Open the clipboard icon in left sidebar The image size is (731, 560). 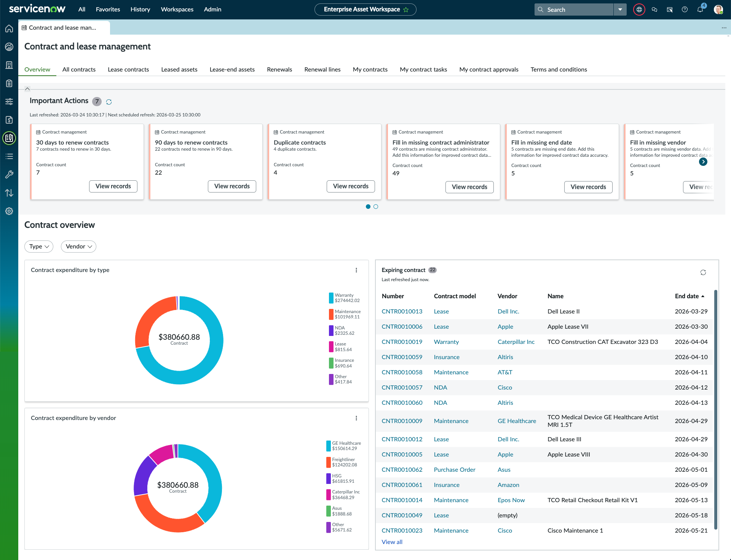click(x=9, y=83)
